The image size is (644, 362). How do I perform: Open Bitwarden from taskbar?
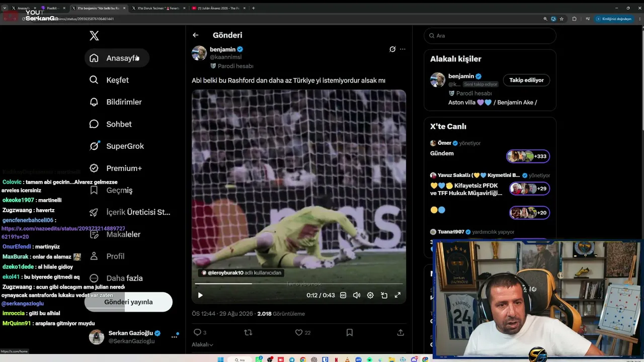325,359
